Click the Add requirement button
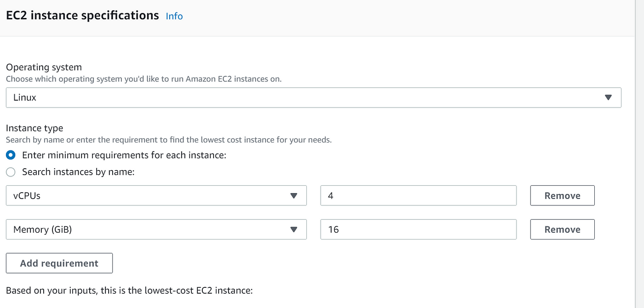644x308 pixels. click(x=59, y=263)
